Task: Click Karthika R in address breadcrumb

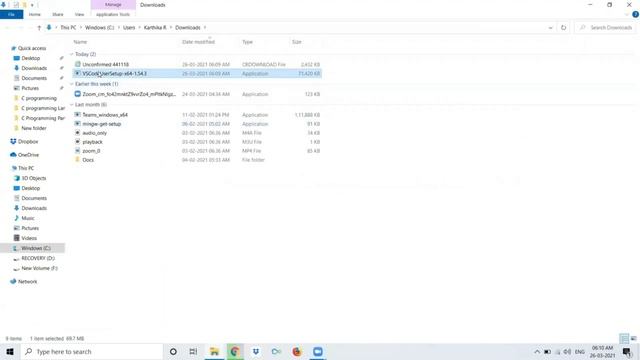Action: coord(155,27)
